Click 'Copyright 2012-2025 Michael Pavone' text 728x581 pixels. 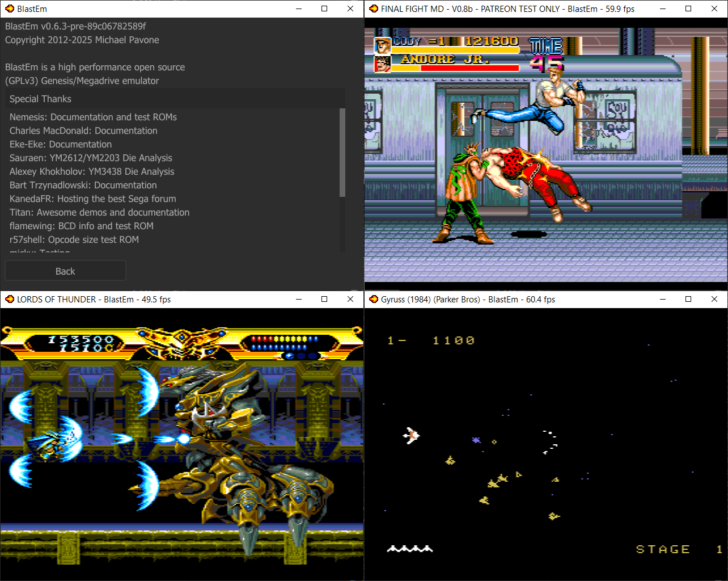[x=82, y=40]
